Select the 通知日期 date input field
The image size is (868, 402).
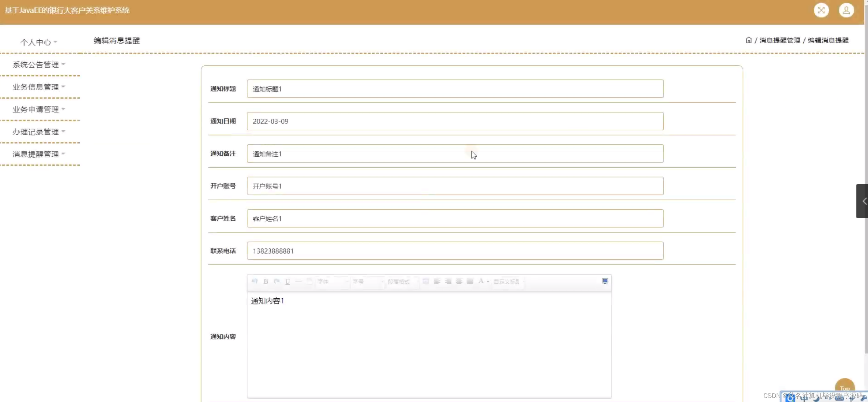point(455,121)
